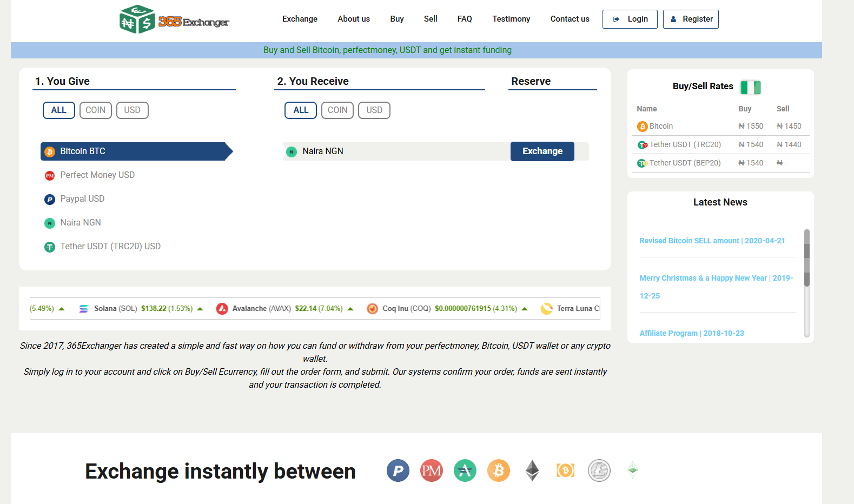This screenshot has height=504, width=854.
Task: Select Tether USDT (TRC20) USD option
Action: click(110, 247)
